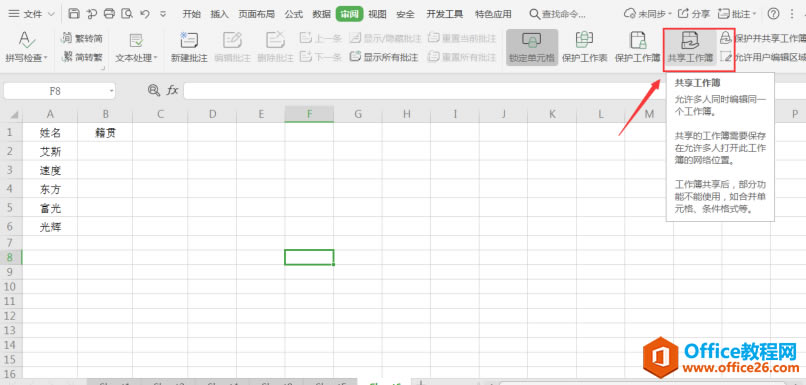
Task: Select column A header
Action: 50,114
